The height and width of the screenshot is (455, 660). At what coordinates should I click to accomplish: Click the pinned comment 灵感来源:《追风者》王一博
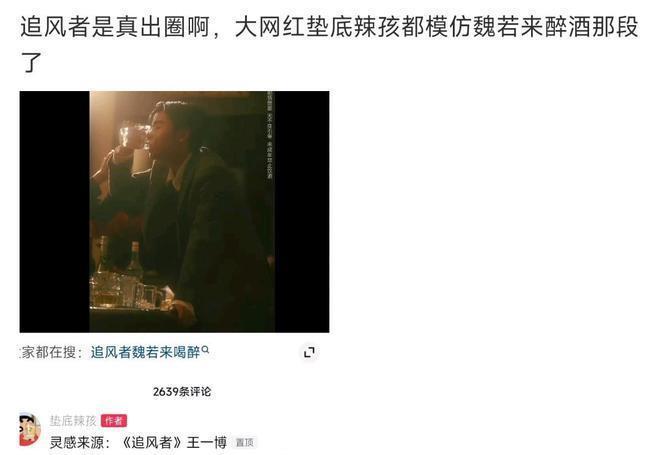coord(138,442)
